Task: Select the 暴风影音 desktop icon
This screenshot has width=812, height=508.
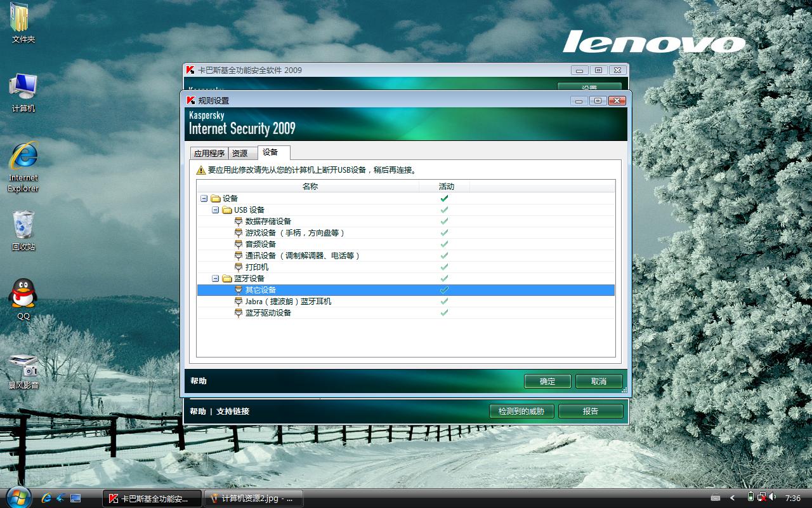Action: tap(23, 371)
